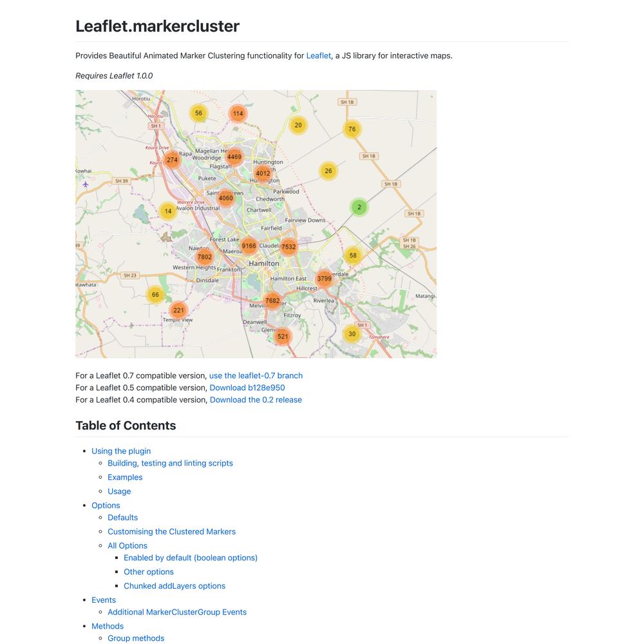
Task: Jump to the Events section
Action: point(104,600)
